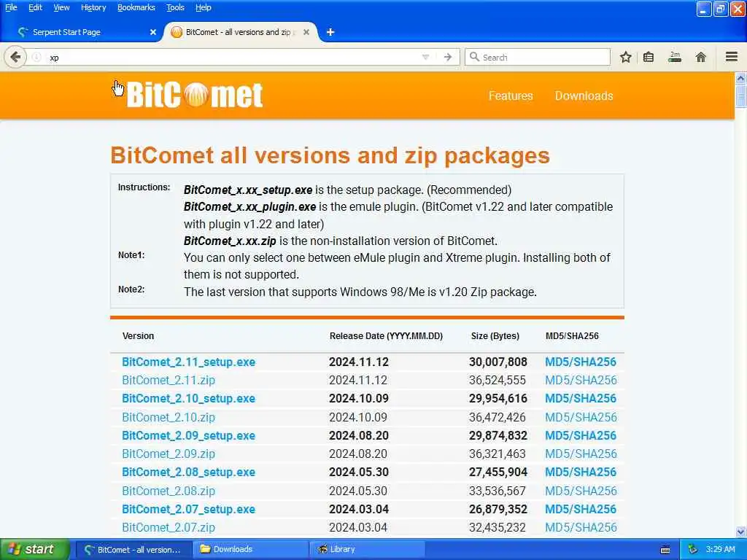Download BitComet_2.09_setup.exe

pos(189,436)
